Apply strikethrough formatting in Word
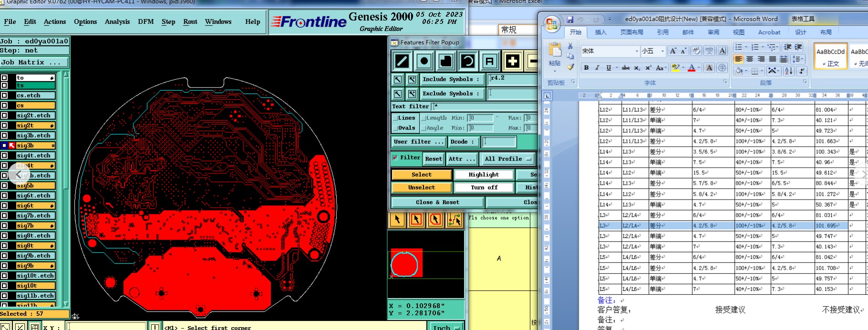868x330 pixels. pos(625,68)
